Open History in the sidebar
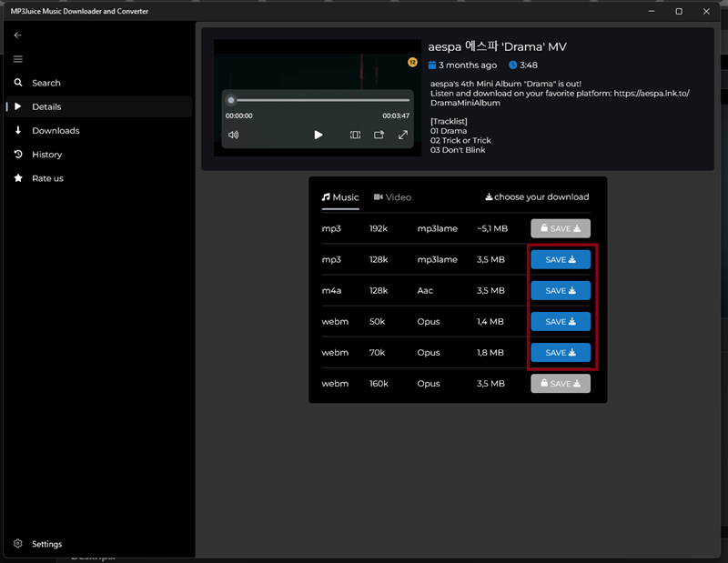This screenshot has height=563, width=728. pyautogui.click(x=99, y=155)
